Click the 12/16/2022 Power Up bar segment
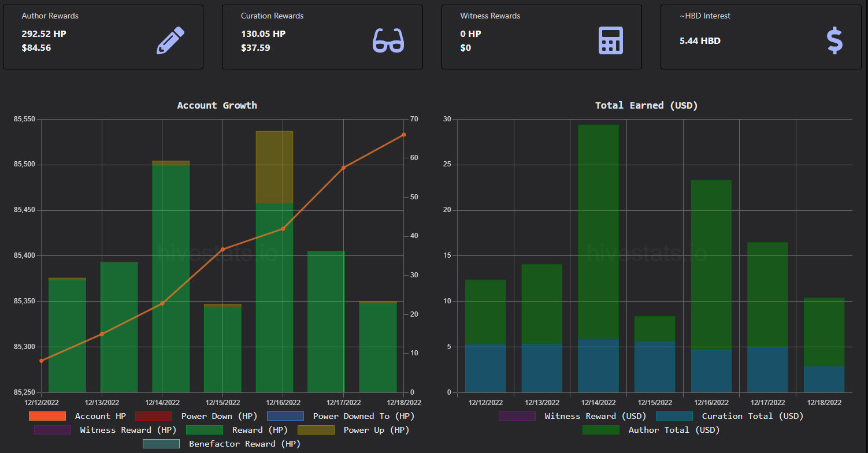The height and width of the screenshot is (453, 868). click(275, 167)
